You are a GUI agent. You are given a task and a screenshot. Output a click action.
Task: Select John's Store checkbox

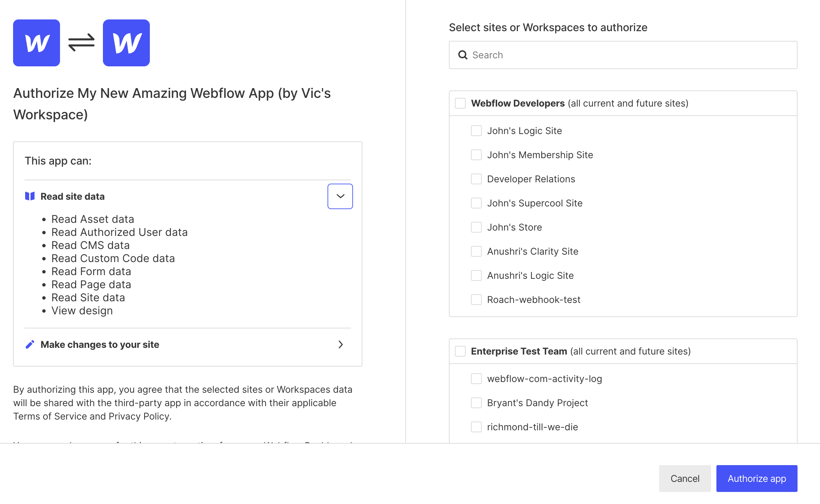pyautogui.click(x=476, y=227)
